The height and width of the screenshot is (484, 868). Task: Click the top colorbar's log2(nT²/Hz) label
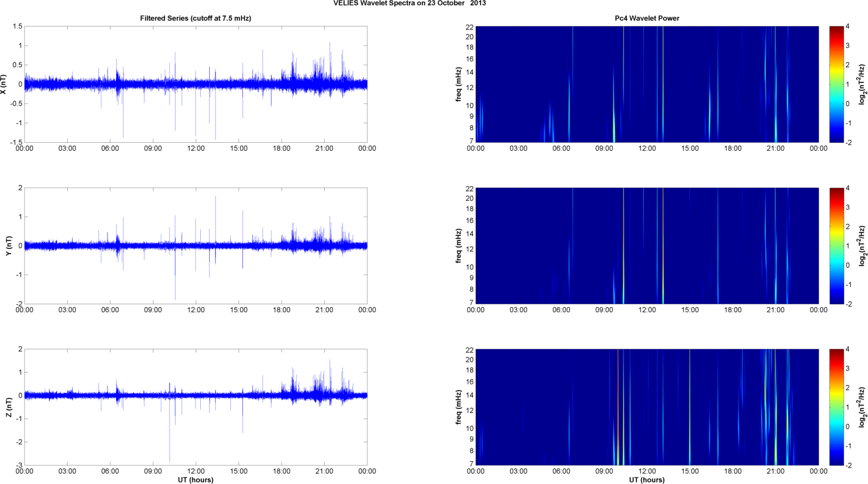[x=863, y=84]
